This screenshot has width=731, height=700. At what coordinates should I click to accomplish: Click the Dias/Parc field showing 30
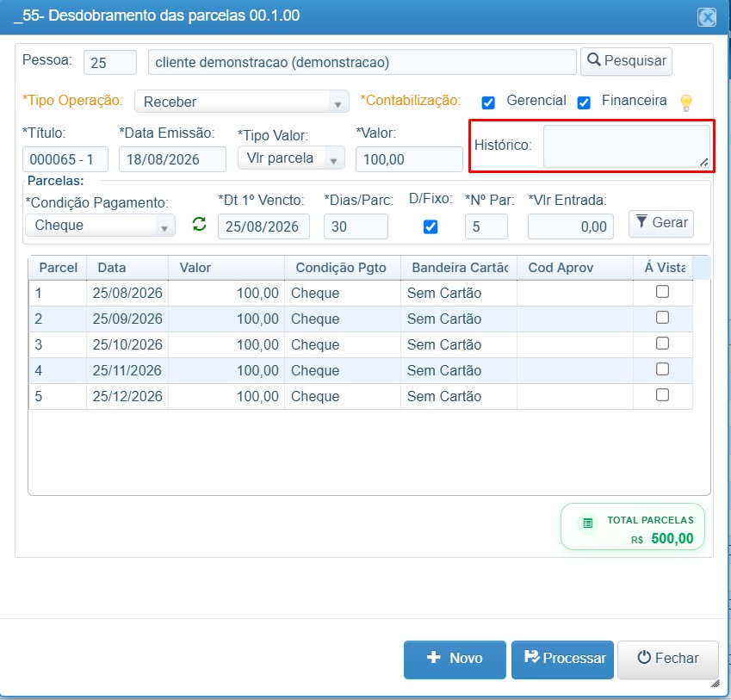coord(356,226)
